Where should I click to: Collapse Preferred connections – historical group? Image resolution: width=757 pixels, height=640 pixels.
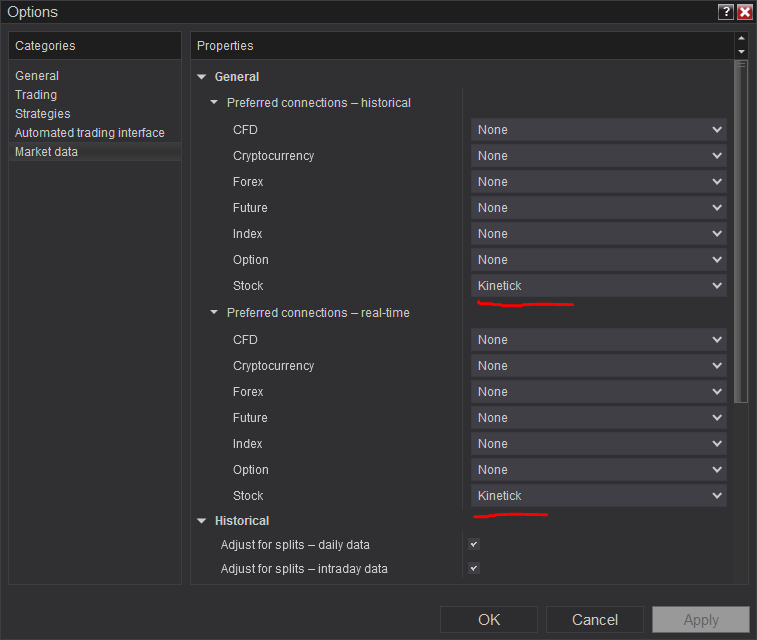click(x=214, y=103)
